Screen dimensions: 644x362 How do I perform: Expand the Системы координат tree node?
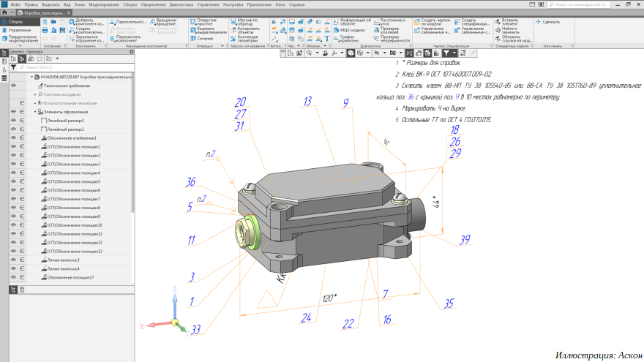36,94
